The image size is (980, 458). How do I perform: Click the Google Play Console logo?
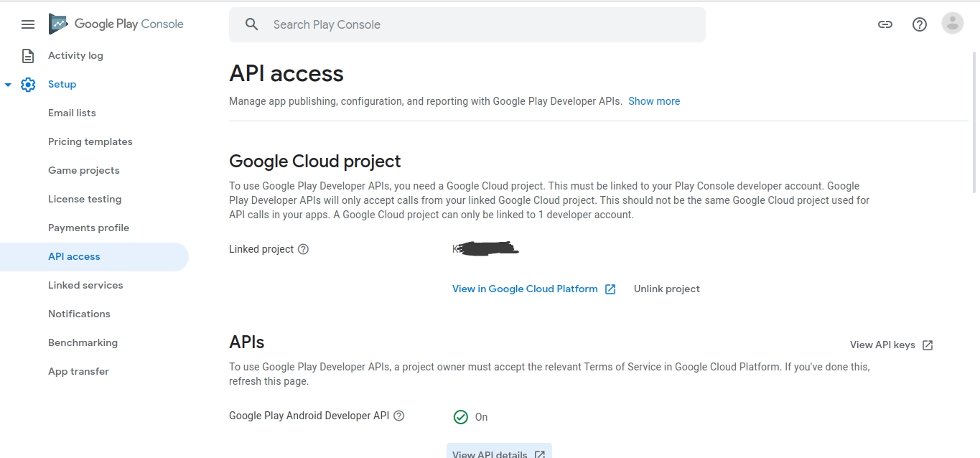click(x=116, y=24)
